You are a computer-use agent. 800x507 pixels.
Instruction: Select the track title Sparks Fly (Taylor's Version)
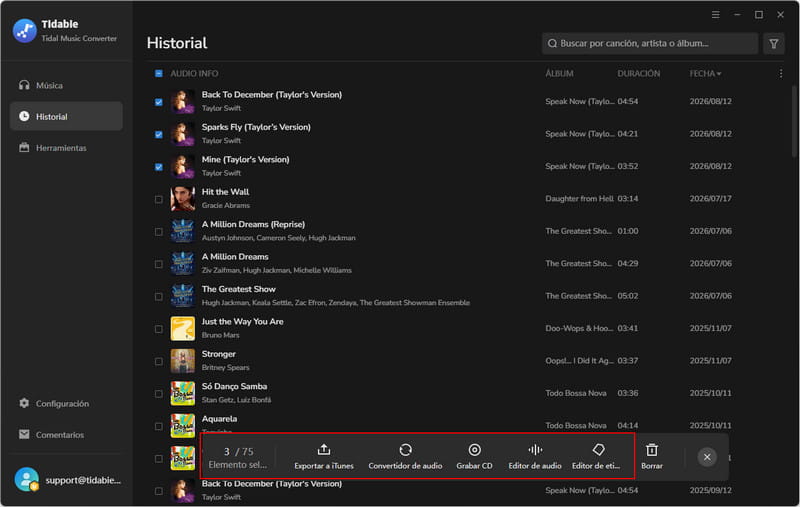click(x=256, y=127)
